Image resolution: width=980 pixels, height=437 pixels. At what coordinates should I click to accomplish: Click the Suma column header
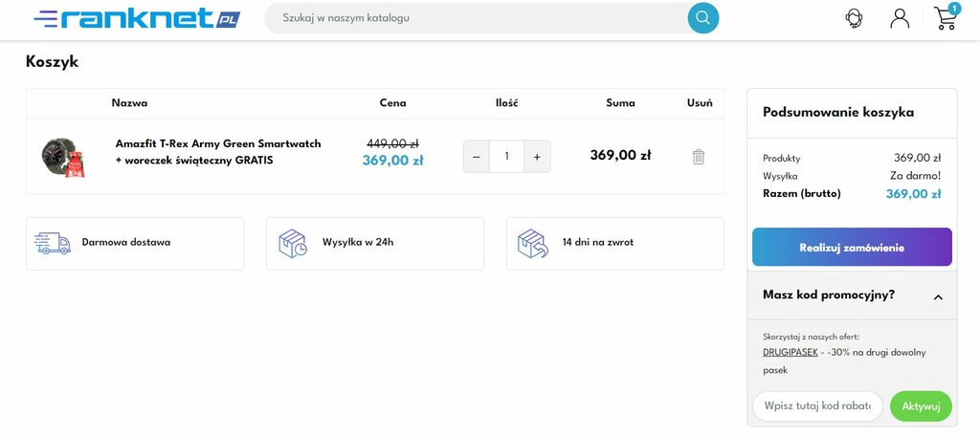620,103
